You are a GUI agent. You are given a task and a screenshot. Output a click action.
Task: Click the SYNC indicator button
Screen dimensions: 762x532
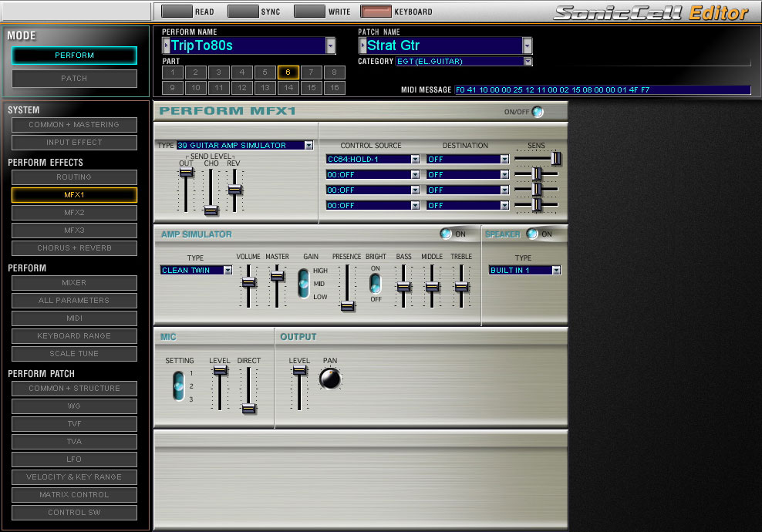pyautogui.click(x=243, y=11)
